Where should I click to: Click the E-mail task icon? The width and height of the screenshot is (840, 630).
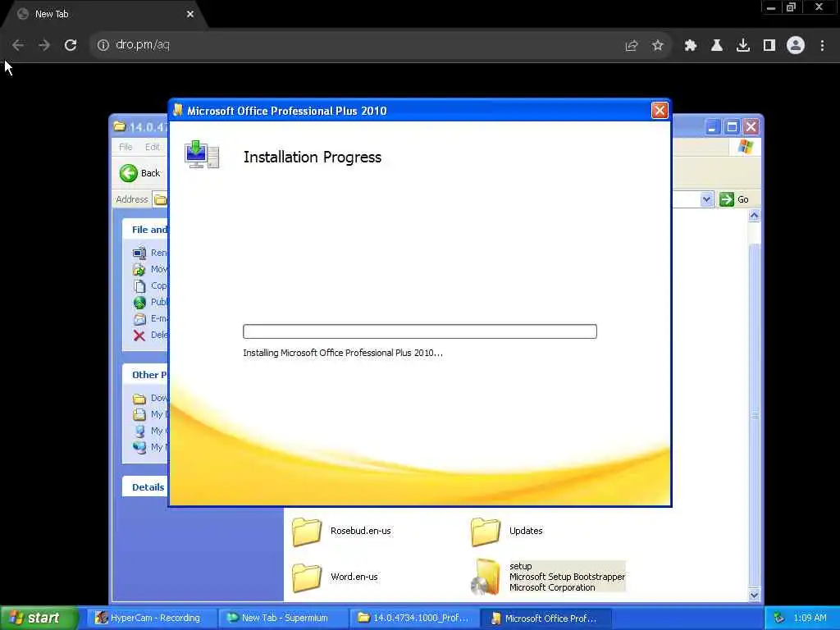tap(139, 319)
